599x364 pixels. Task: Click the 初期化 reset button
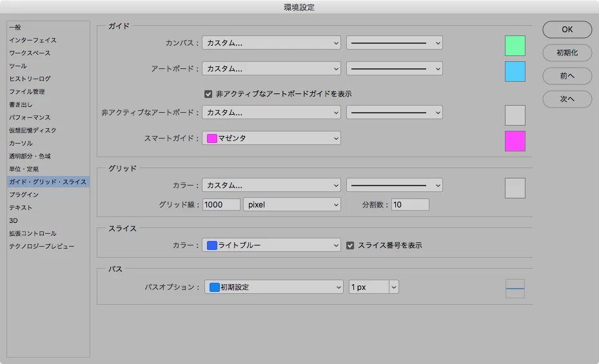pyautogui.click(x=567, y=53)
